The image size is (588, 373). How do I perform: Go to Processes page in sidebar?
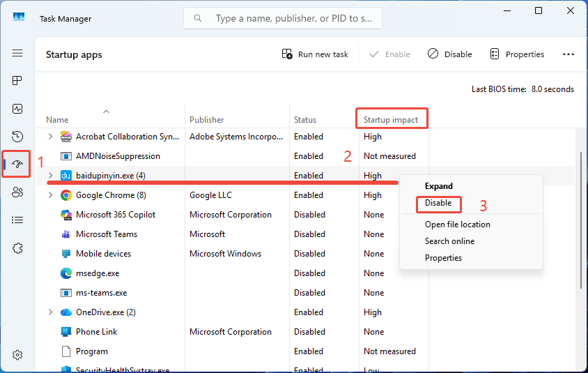(x=17, y=81)
